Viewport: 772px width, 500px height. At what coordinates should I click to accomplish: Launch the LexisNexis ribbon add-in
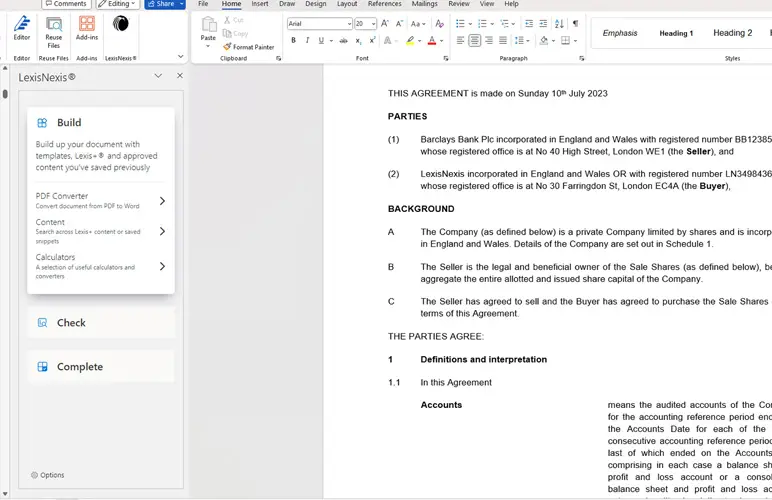[x=120, y=28]
